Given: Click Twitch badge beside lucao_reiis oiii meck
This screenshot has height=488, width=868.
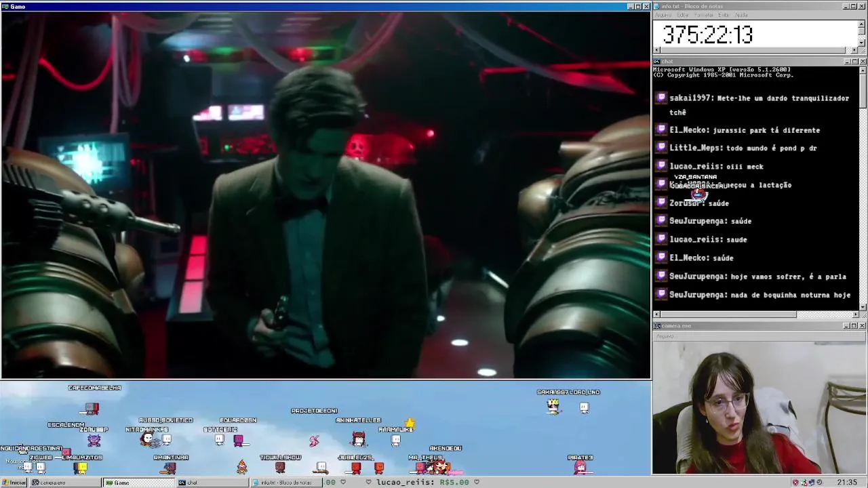Looking at the screenshot, I should [661, 166].
